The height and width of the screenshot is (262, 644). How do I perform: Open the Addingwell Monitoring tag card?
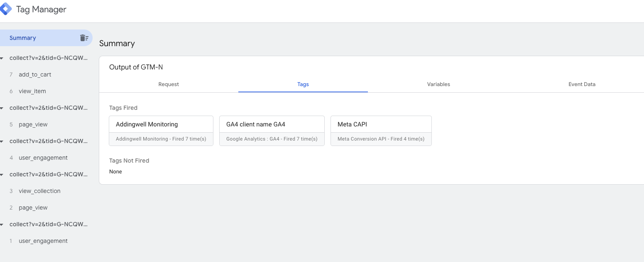(x=161, y=131)
